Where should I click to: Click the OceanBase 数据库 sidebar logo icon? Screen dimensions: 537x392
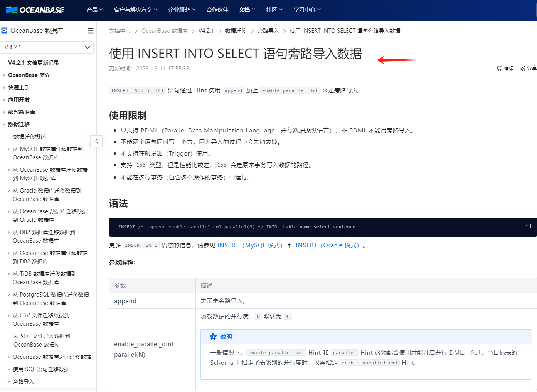pos(4,30)
